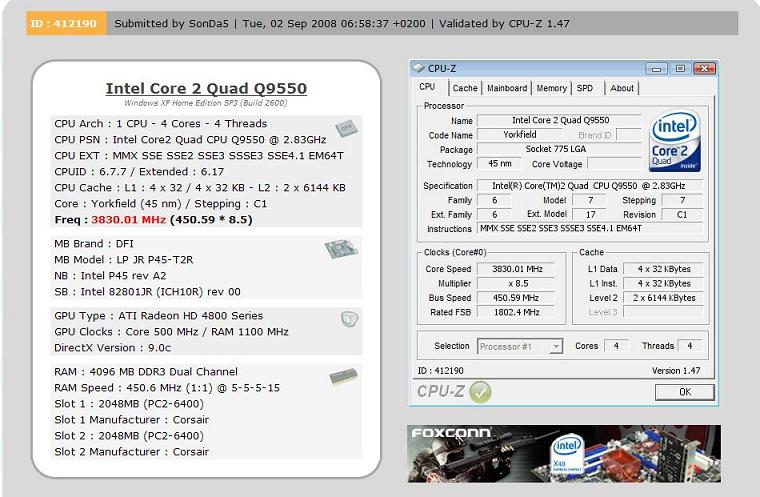
Task: Click 'GPU Type : ATI Radeon HD 4800 Series'
Action: 158,316
